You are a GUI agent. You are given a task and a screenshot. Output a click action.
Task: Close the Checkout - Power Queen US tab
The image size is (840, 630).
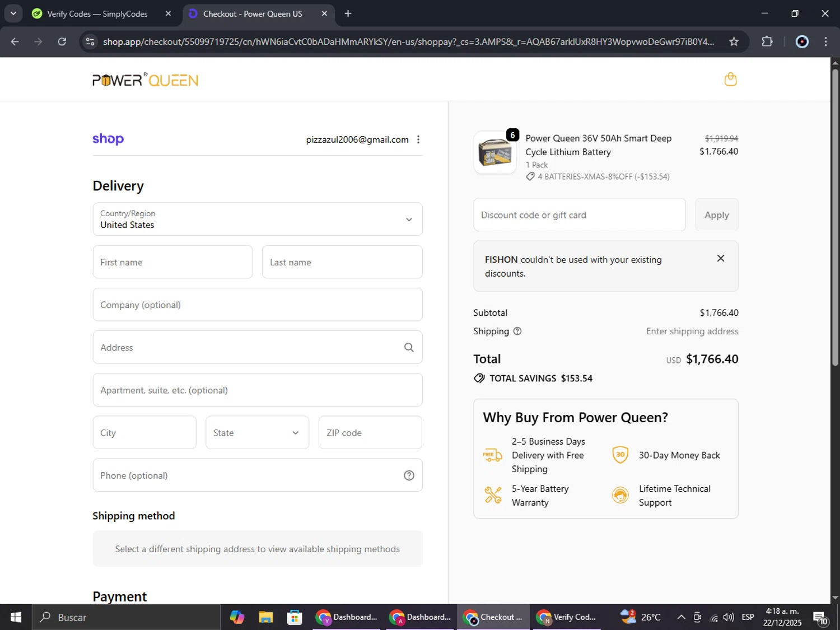coord(324,13)
